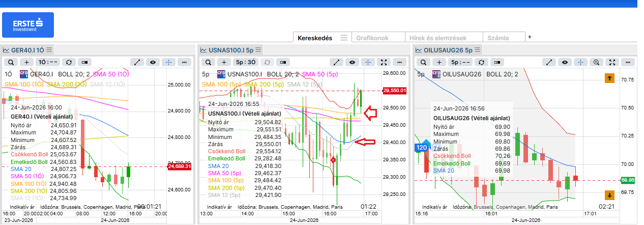Click the CFD badge icon next to GER40.I

click(25, 74)
